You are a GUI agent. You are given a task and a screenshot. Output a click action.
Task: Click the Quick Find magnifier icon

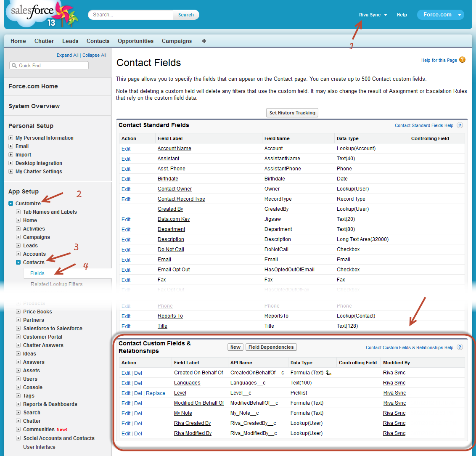coord(14,66)
